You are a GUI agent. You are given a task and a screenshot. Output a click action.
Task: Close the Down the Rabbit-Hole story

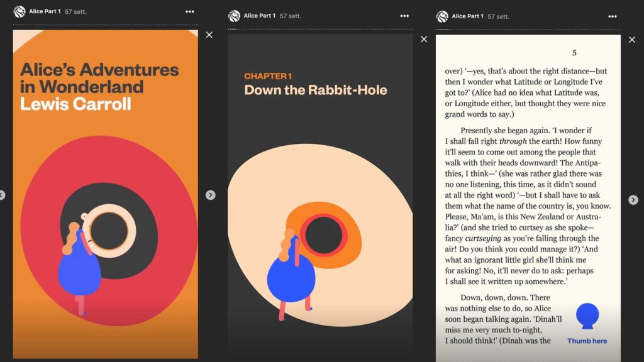coord(424,39)
